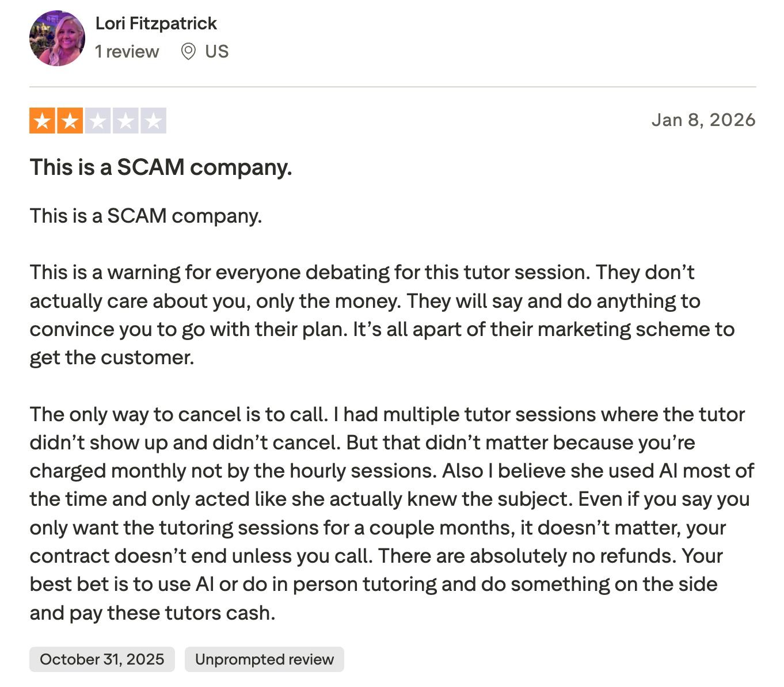Click the US location label
Image resolution: width=784 pixels, height=687 pixels.
216,51
